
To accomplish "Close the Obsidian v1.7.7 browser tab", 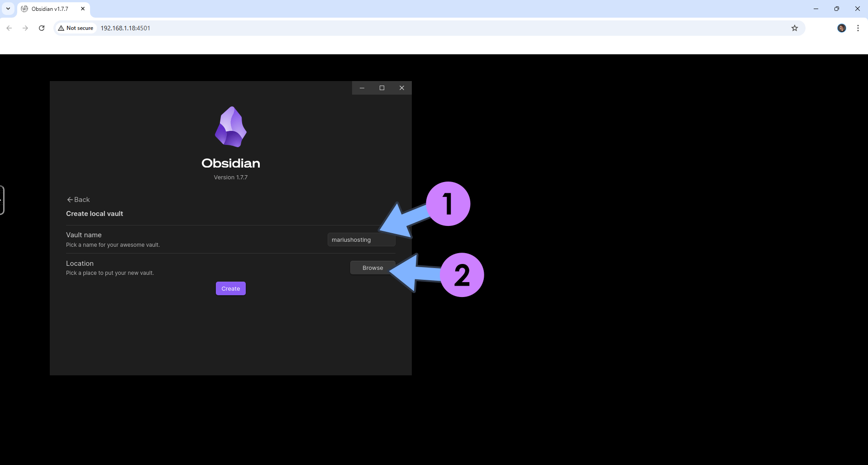I will click(x=83, y=9).
